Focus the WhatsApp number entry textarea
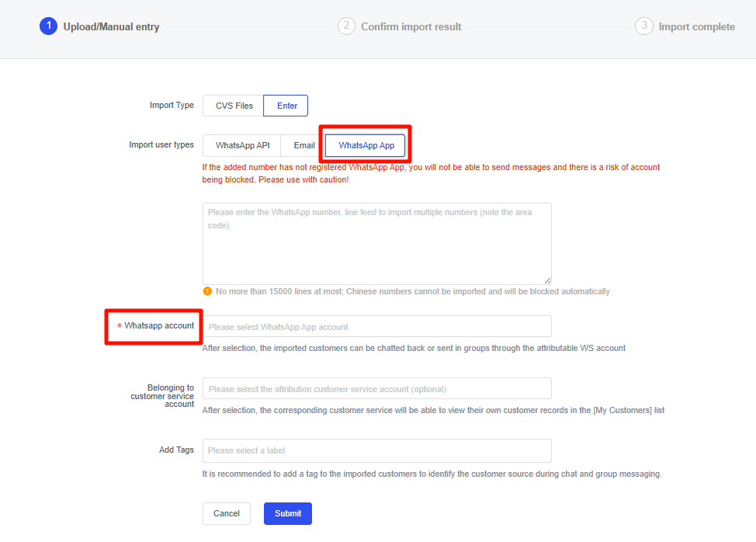 (x=376, y=243)
